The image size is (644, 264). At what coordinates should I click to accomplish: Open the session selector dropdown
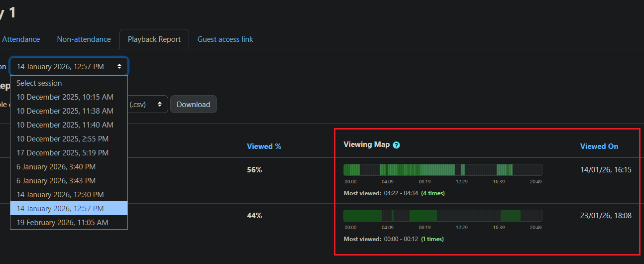69,66
